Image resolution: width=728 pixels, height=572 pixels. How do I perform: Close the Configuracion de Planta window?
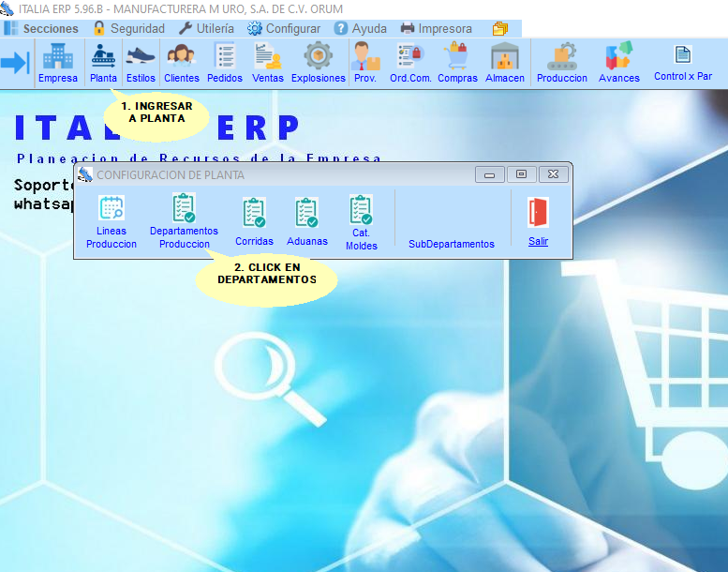point(553,174)
